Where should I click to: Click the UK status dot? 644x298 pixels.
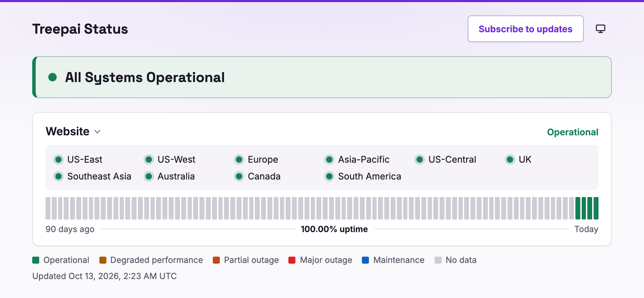point(510,160)
